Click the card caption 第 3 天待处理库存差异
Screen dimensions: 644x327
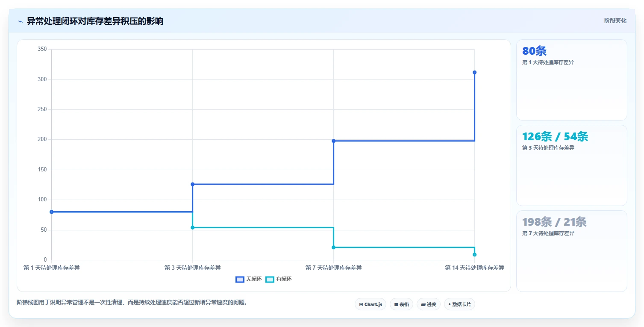tap(548, 148)
